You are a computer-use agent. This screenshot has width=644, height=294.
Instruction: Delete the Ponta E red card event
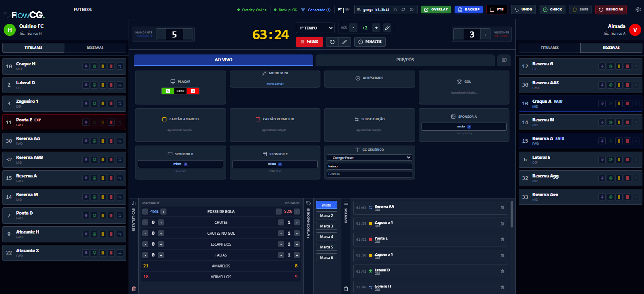(502, 240)
